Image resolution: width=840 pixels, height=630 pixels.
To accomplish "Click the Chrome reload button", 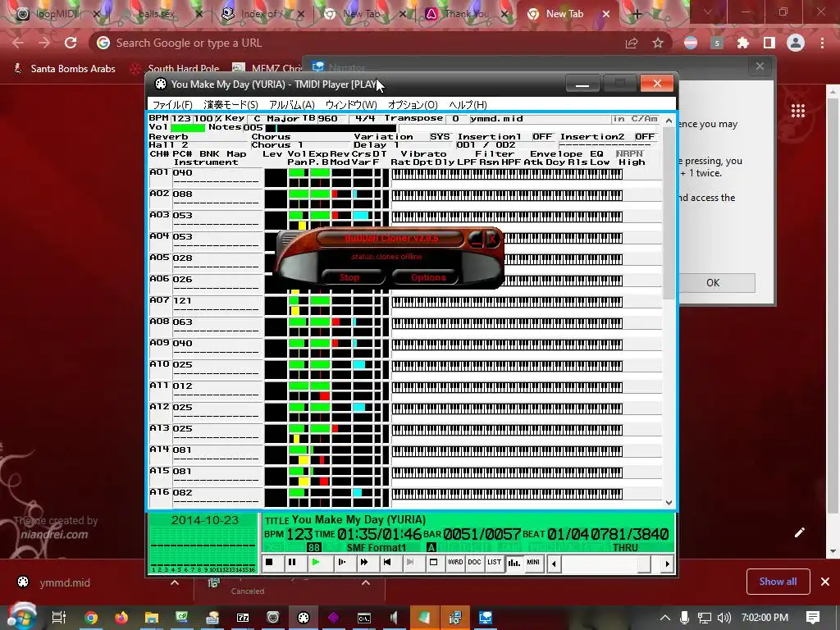I will 71,43.
